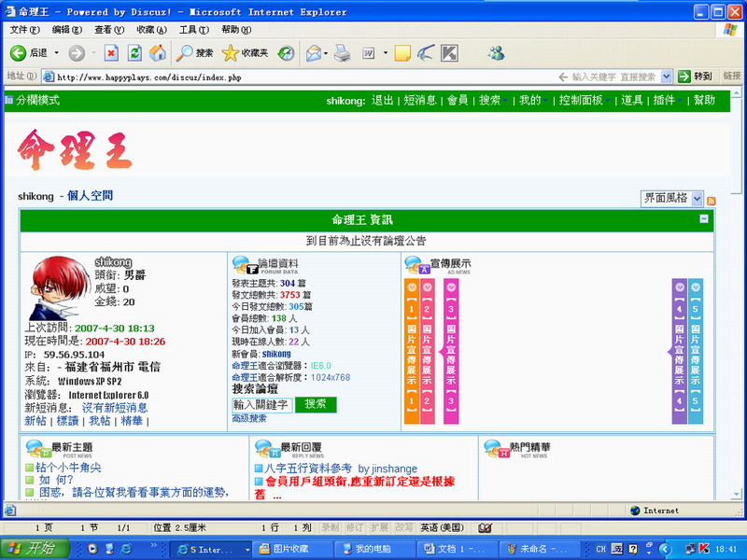
Task: Open the 界面風格 style dropdown
Action: 670,198
